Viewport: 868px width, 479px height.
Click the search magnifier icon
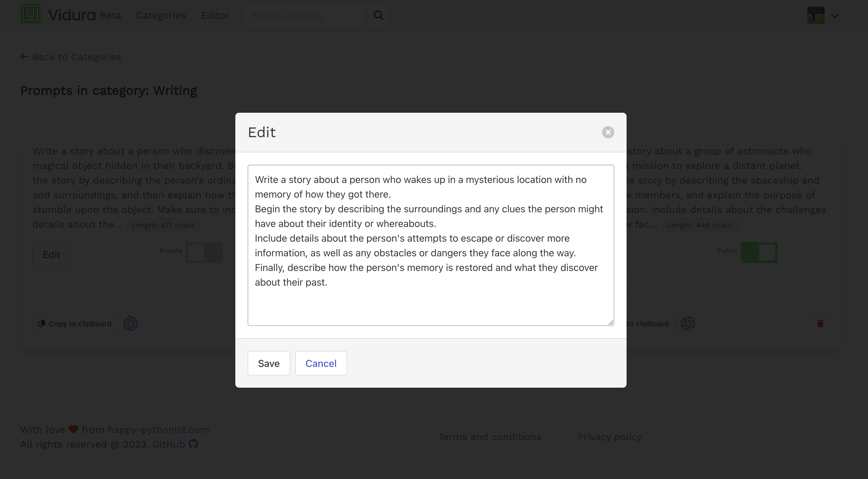379,15
